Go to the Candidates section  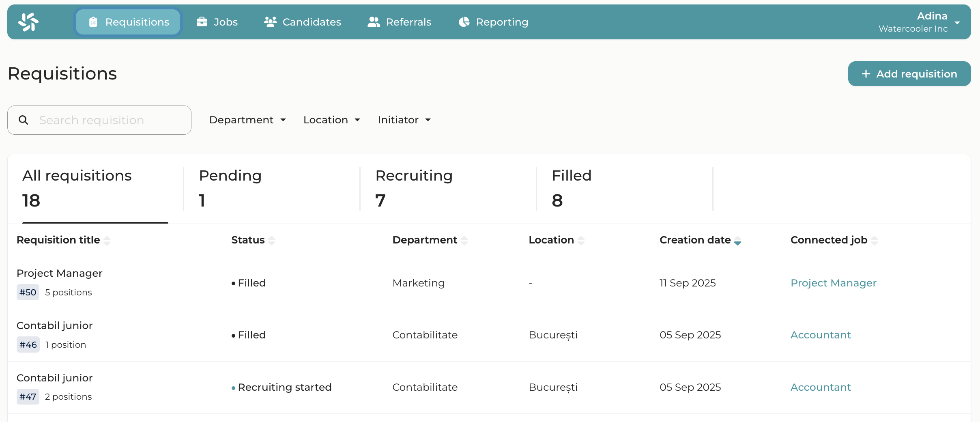303,22
